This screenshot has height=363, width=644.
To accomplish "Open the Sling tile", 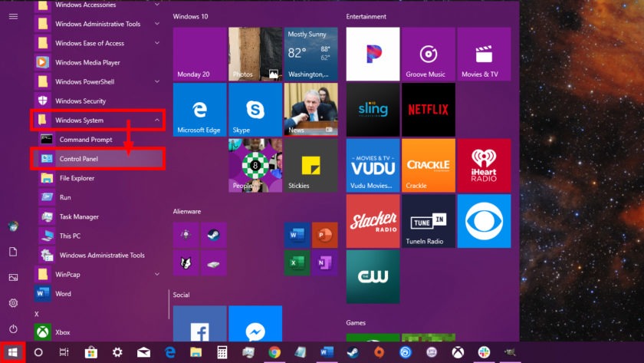I will coord(373,110).
